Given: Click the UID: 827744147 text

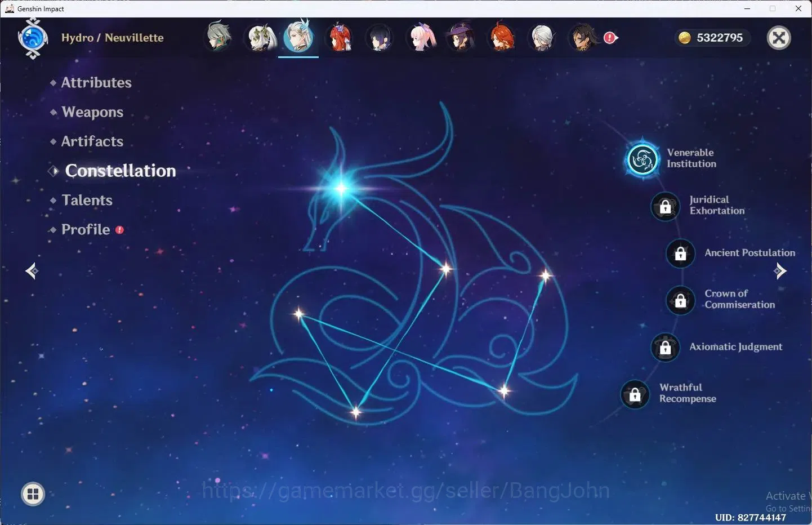Looking at the screenshot, I should click(x=751, y=517).
